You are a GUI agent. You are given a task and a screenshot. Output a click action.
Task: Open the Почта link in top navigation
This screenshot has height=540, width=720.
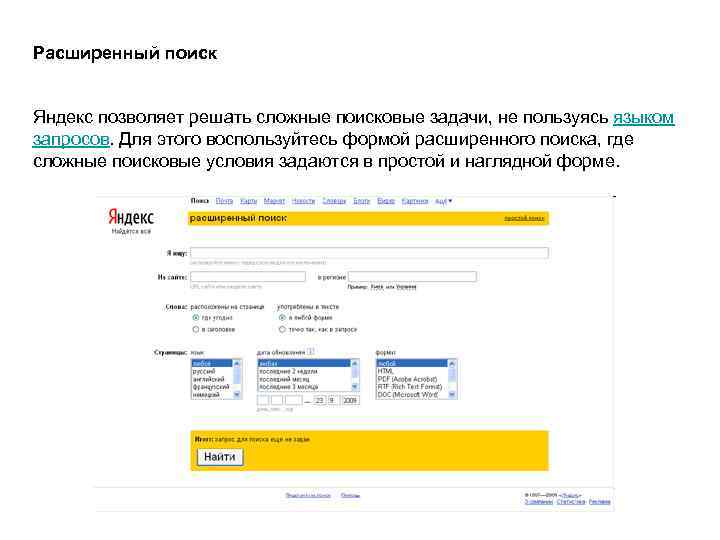click(x=225, y=201)
